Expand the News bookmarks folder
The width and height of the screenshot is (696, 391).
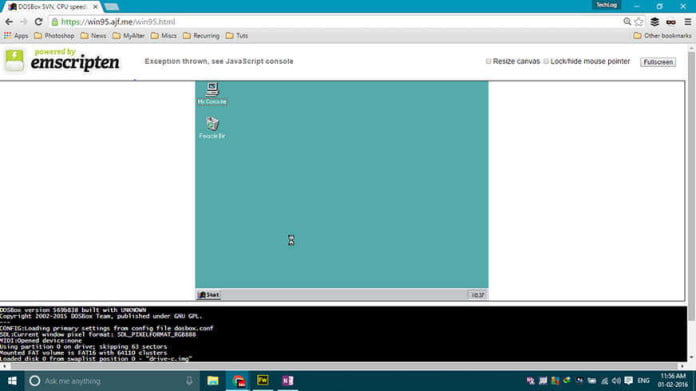[93, 36]
